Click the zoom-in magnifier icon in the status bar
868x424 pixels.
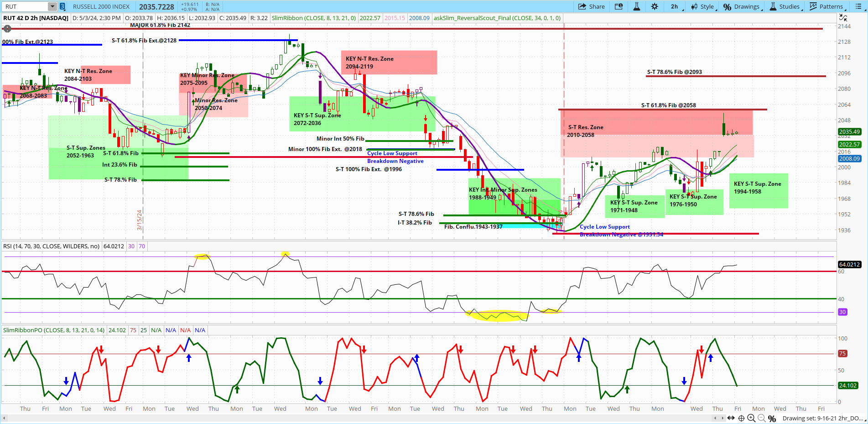(x=751, y=418)
